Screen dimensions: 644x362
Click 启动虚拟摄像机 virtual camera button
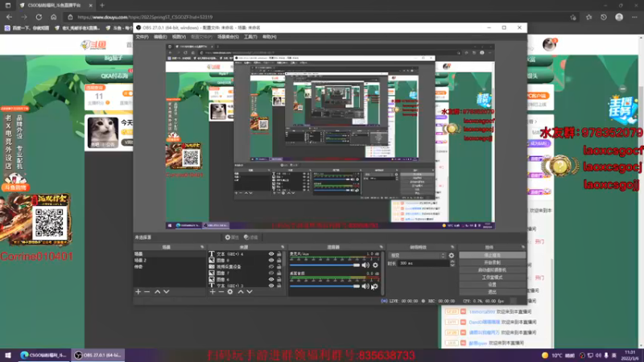(492, 270)
